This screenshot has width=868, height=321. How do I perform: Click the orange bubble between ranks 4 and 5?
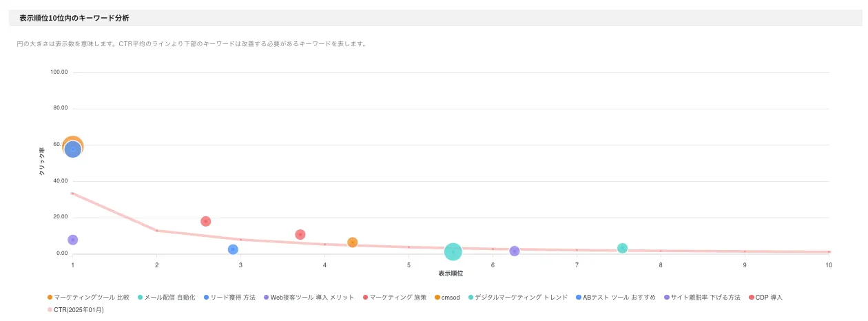pyautogui.click(x=353, y=242)
